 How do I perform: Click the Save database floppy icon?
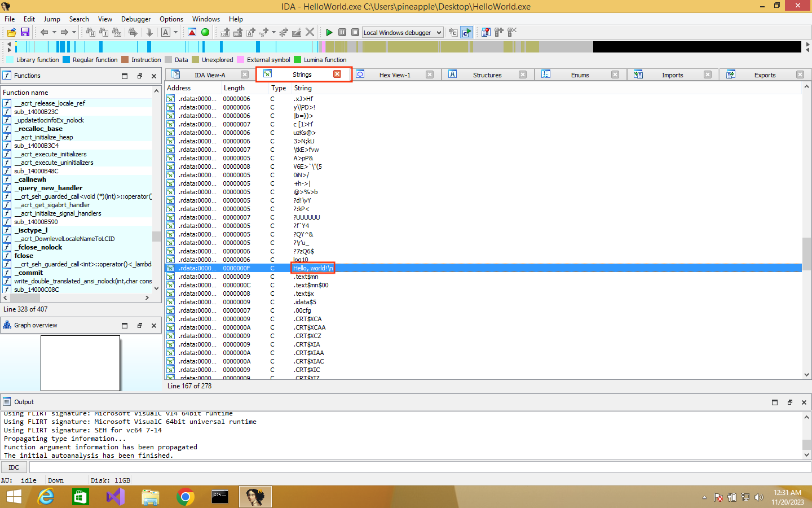pos(25,32)
